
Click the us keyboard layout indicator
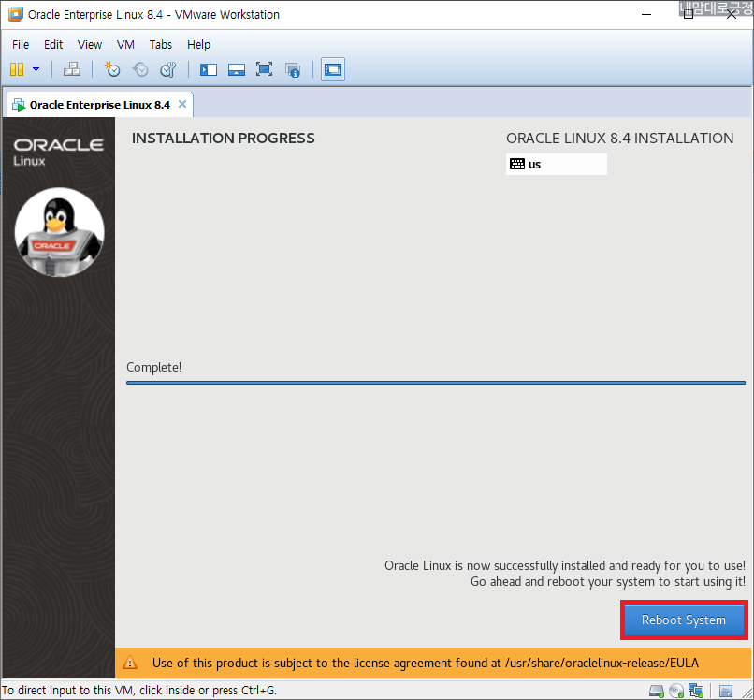[557, 164]
